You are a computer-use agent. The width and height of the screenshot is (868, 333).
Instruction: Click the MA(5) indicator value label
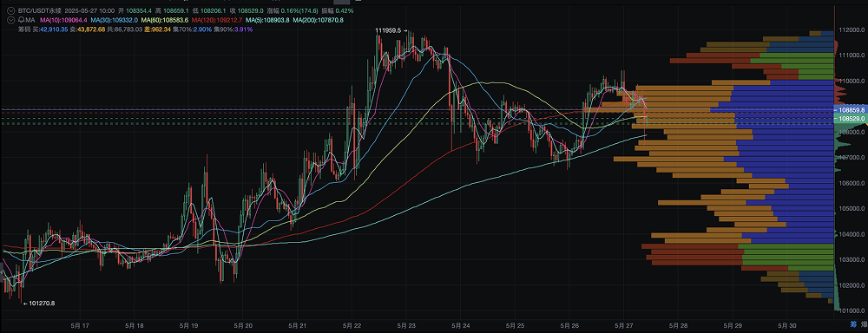(268, 20)
